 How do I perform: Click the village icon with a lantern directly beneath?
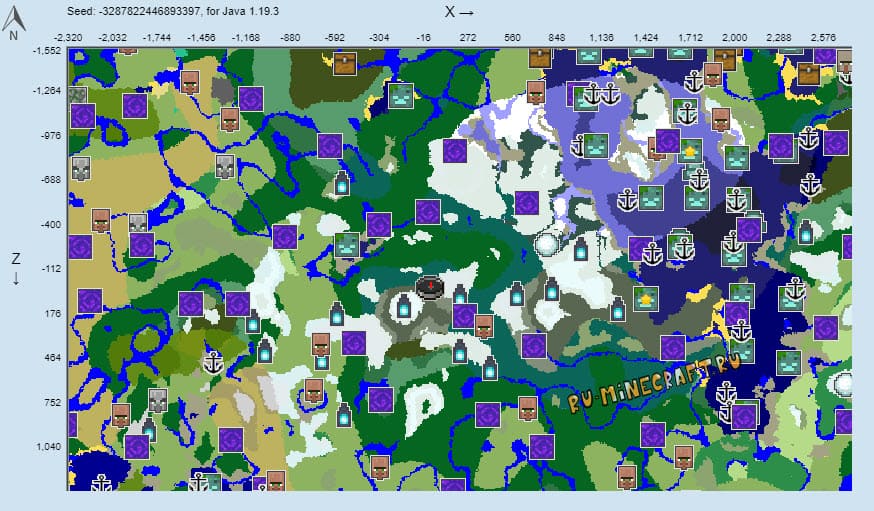(x=321, y=345)
